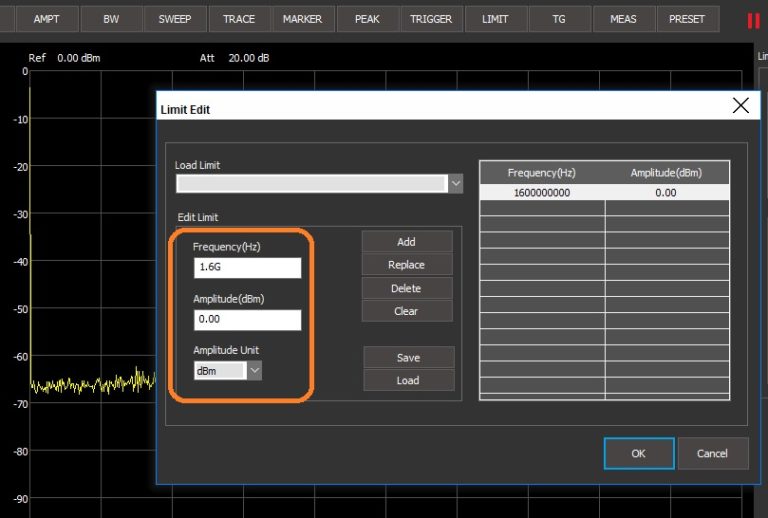Open the MEAS menu

[x=623, y=19]
